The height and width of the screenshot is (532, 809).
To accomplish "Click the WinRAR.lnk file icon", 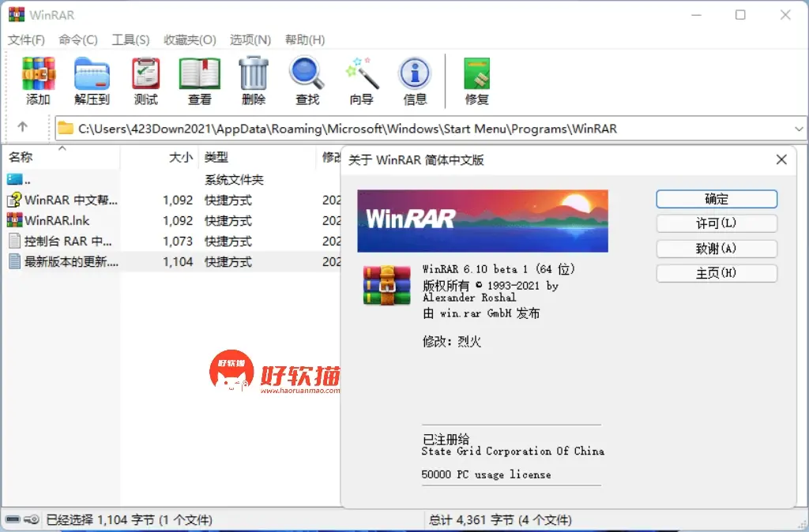I will [14, 220].
